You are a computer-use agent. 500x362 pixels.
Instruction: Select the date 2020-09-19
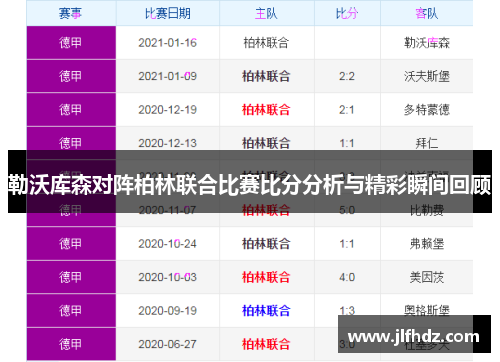coord(168,311)
